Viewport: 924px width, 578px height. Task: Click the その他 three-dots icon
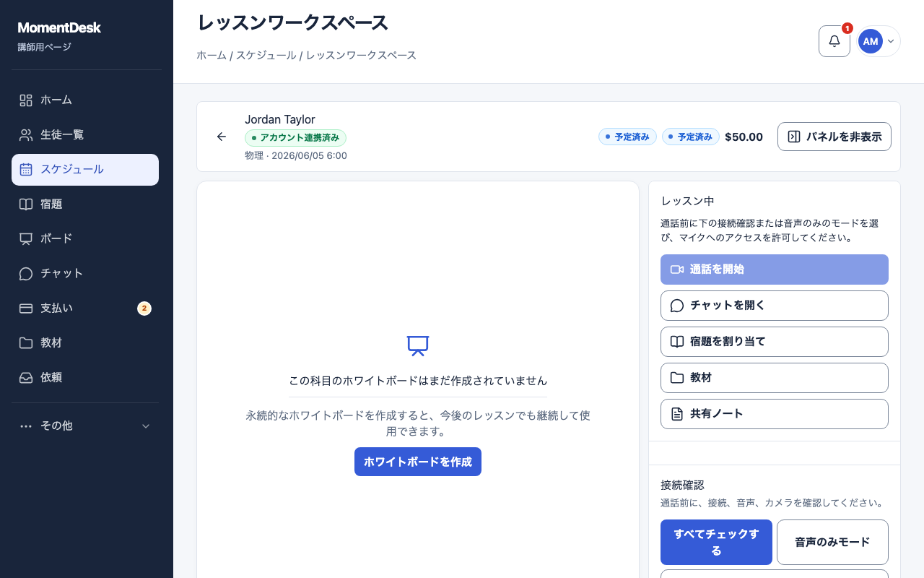[26, 426]
